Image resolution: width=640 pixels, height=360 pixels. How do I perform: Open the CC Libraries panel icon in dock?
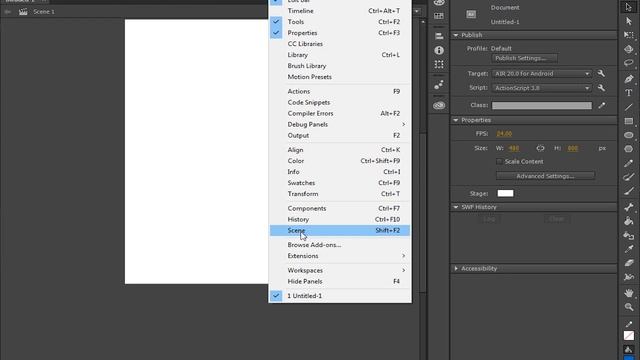coord(439,105)
